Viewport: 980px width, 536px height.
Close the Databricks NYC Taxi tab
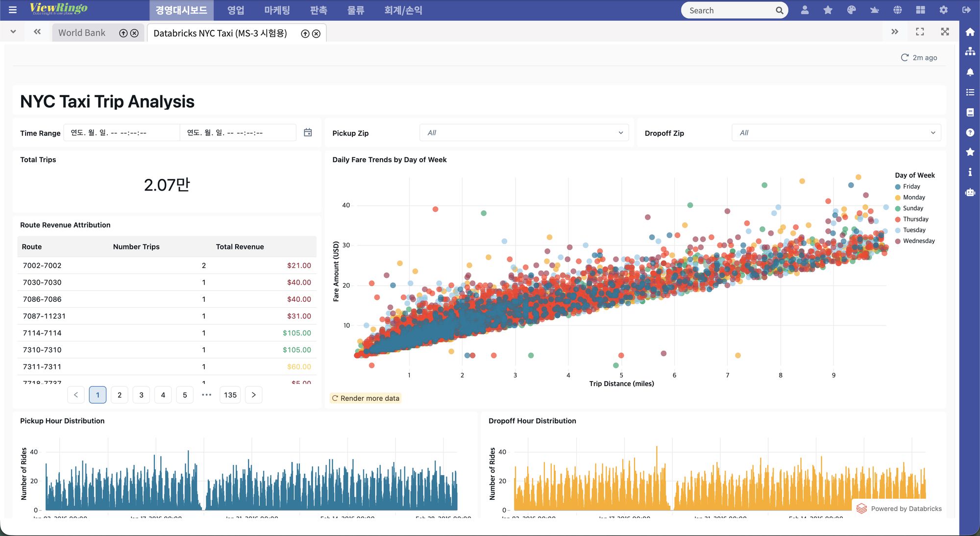point(316,33)
